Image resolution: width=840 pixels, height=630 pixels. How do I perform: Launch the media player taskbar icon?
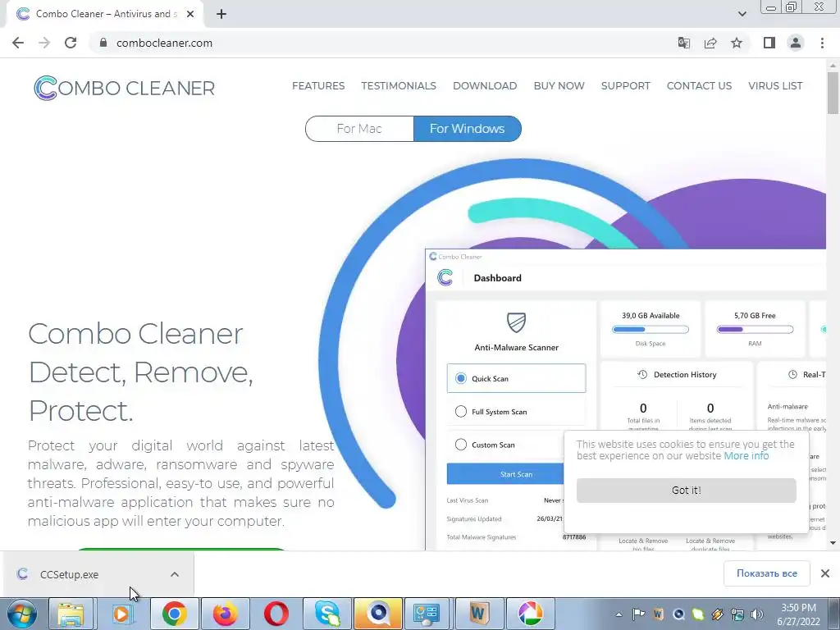coord(122,614)
